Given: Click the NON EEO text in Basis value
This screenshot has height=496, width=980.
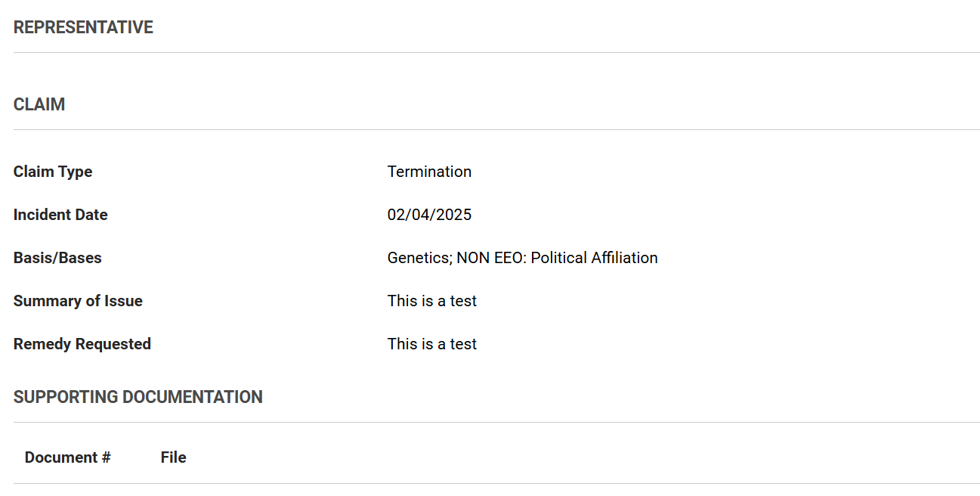Looking at the screenshot, I should tap(491, 258).
